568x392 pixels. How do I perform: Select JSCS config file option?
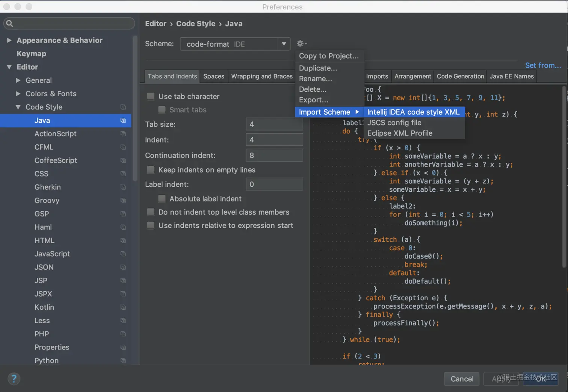click(x=414, y=123)
